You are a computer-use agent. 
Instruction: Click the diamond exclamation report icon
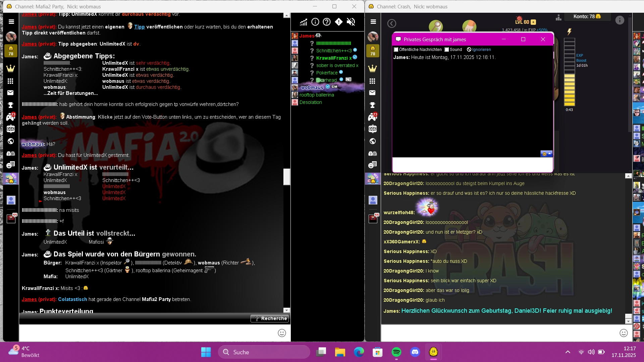click(339, 22)
